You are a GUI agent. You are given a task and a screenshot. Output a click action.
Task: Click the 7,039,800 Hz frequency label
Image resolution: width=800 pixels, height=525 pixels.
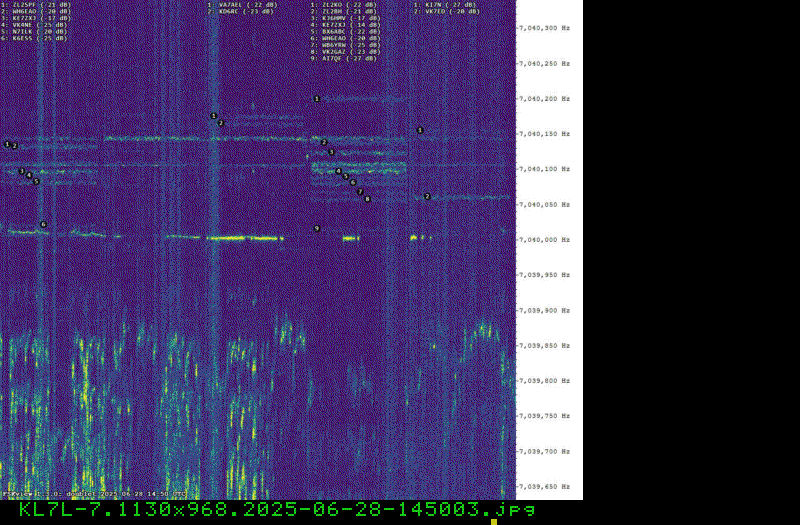(x=544, y=381)
